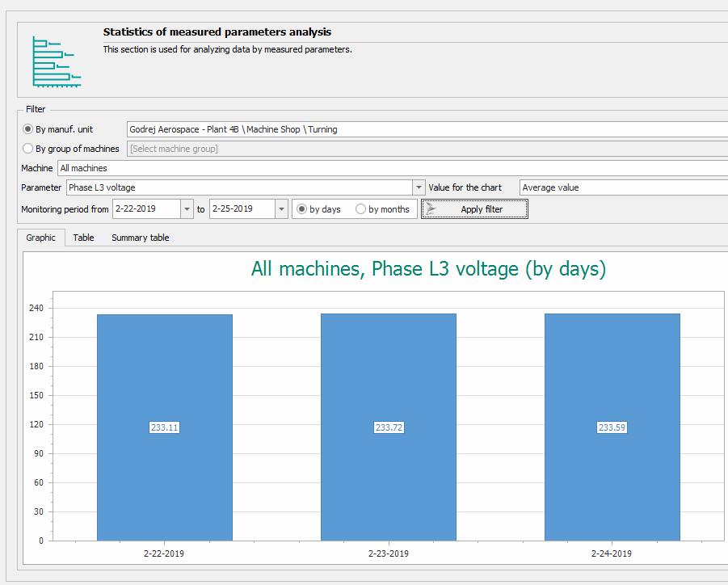Click the end date field 2-25-2019
Image resolution: width=728 pixels, height=585 pixels.
tap(242, 209)
